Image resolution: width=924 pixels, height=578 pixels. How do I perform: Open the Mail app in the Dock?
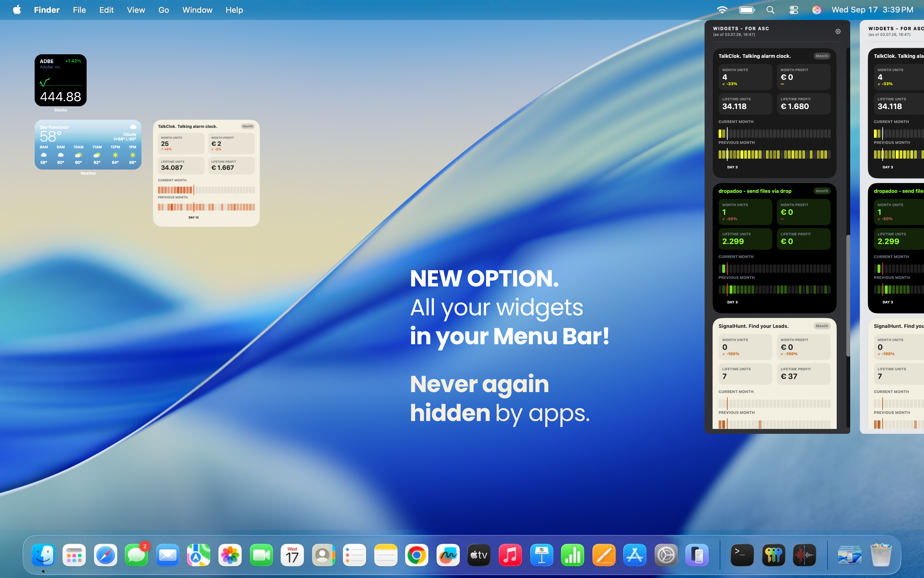[167, 555]
